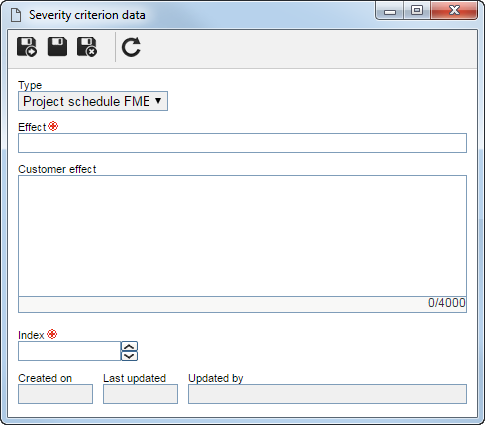Click the document icon in title bar
The width and height of the screenshot is (485, 425).
pyautogui.click(x=16, y=15)
